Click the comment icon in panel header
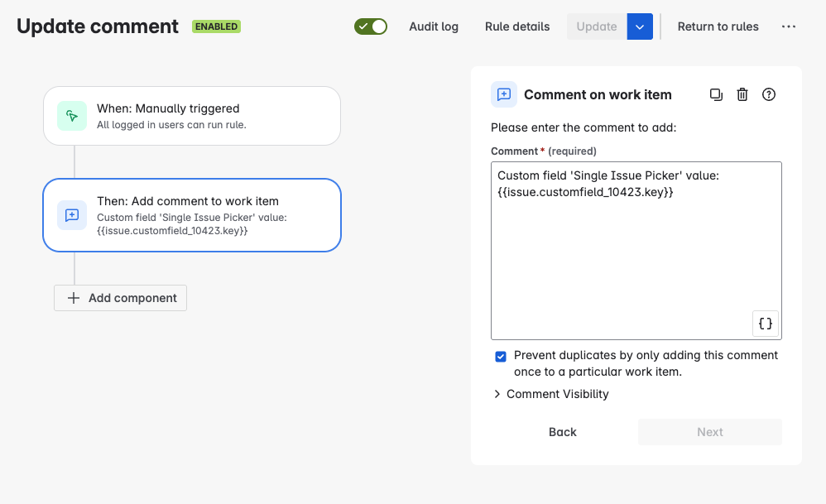 (x=504, y=94)
